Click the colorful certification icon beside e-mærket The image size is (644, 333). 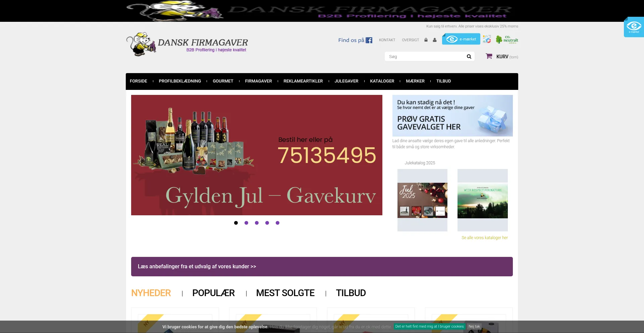click(487, 39)
